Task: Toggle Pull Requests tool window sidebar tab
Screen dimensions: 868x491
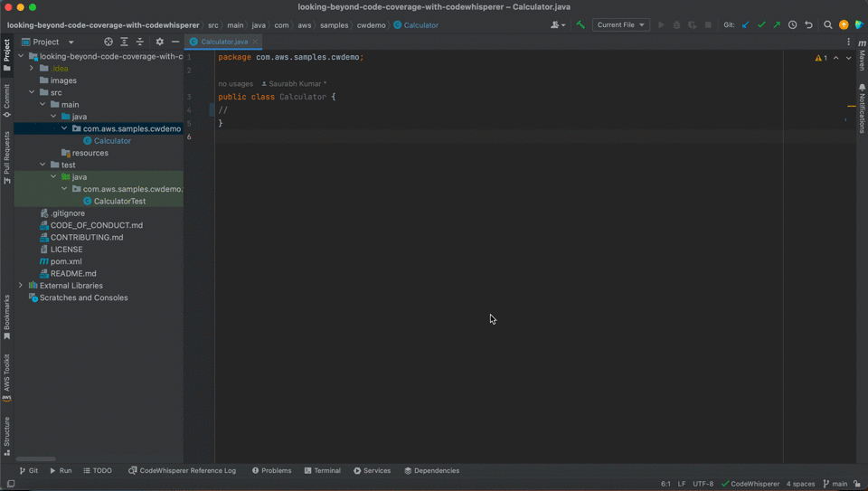Action: 6,157
